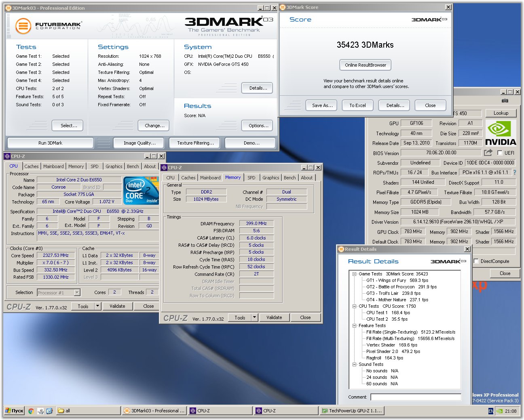Click NVIDIA tray icon in system tray
Image resolution: width=524 pixels, height=420 pixels.
point(500,411)
